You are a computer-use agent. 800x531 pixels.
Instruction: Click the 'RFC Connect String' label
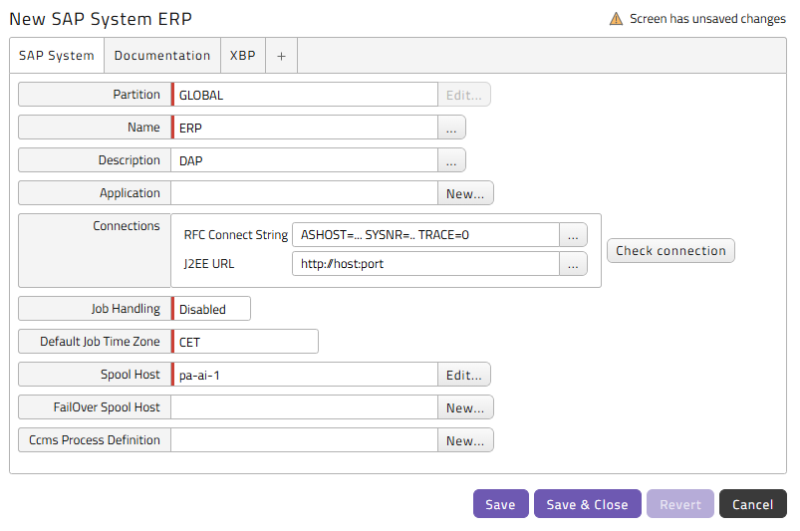236,235
